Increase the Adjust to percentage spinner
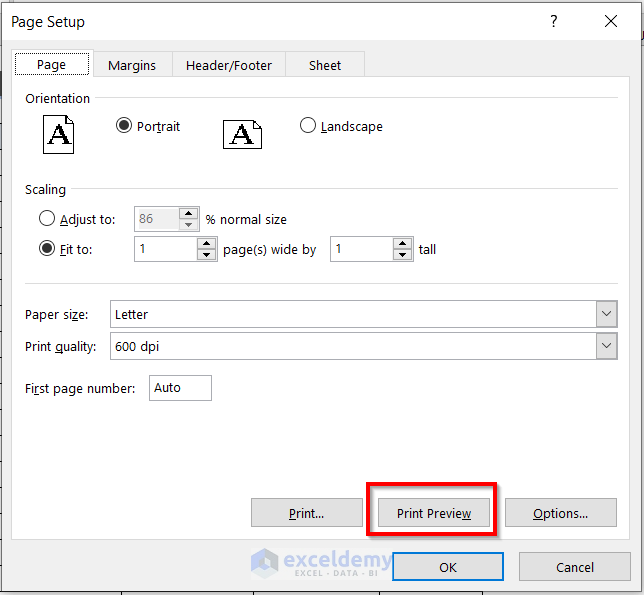The width and height of the screenshot is (644, 595). click(x=189, y=214)
